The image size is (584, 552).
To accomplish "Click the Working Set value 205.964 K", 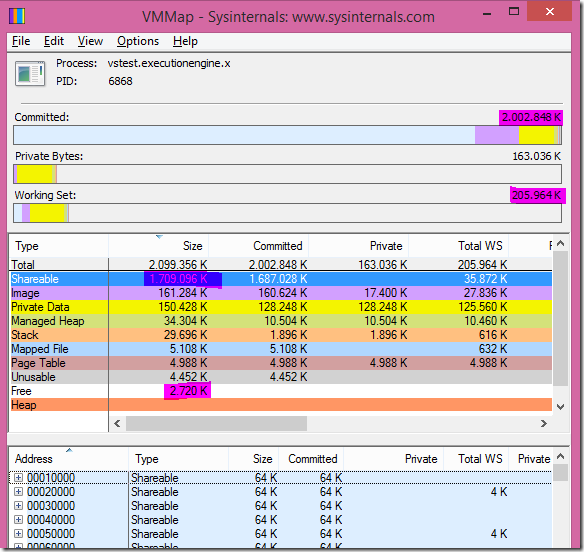I will coord(537,195).
